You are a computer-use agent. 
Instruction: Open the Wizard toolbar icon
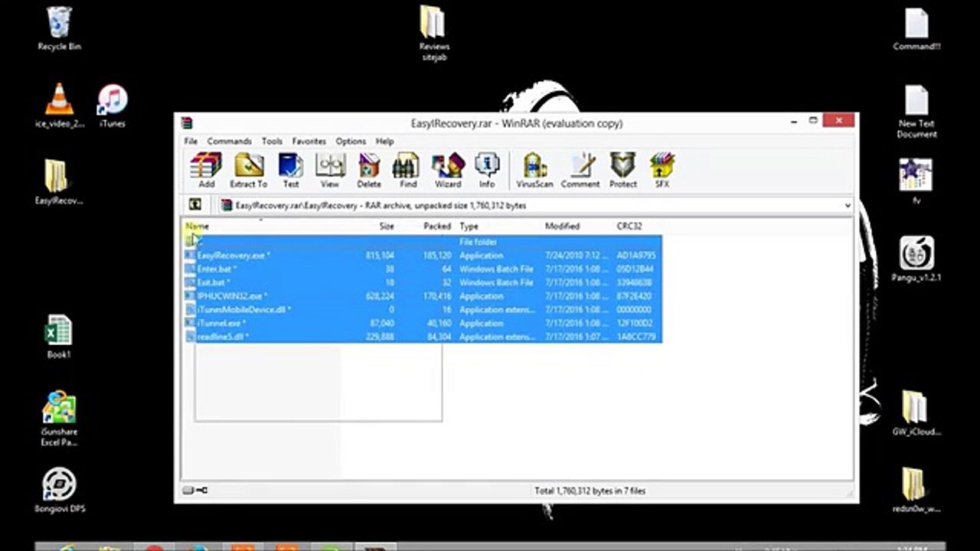point(448,170)
